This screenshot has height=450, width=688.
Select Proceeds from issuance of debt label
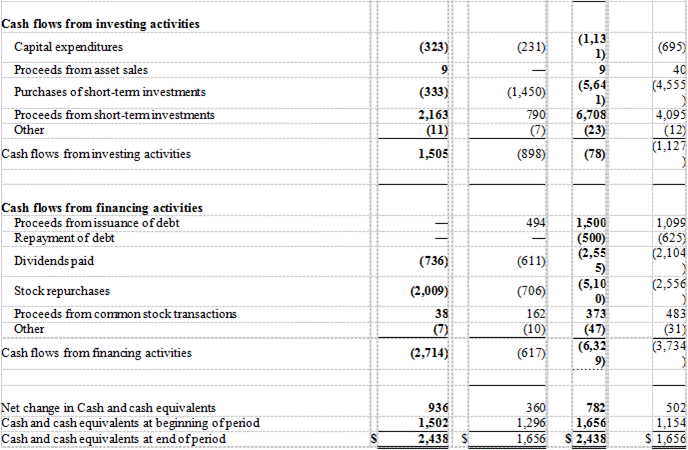[97, 222]
